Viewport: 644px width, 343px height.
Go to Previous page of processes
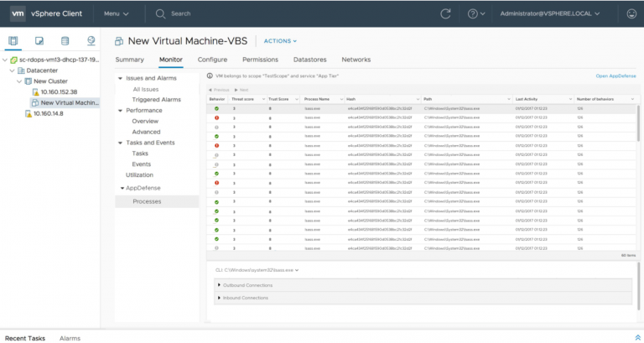[219, 90]
